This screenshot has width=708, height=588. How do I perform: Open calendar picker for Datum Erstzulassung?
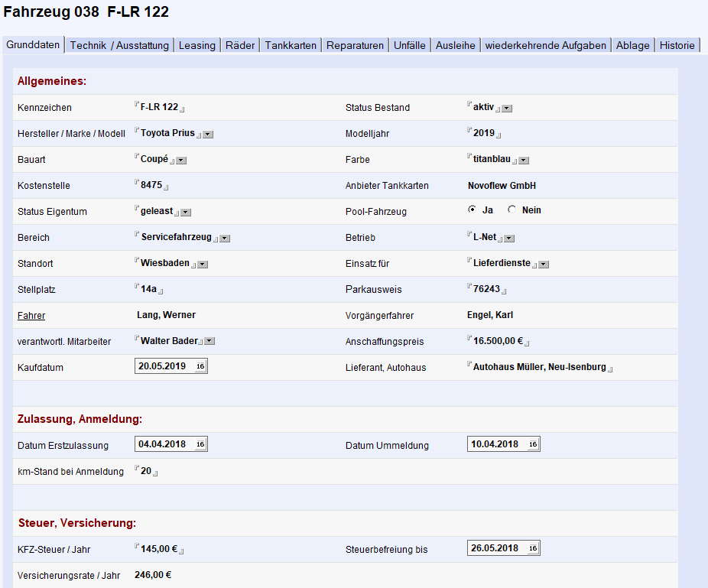(x=200, y=444)
